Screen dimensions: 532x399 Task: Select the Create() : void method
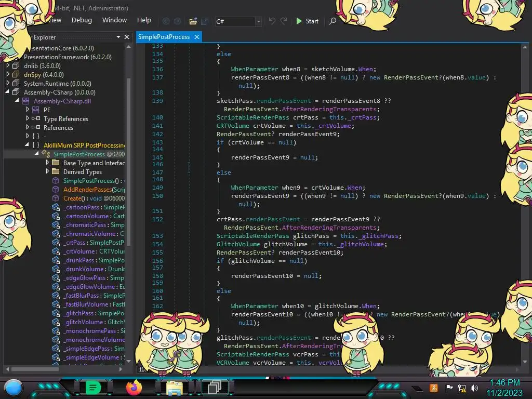(x=94, y=198)
